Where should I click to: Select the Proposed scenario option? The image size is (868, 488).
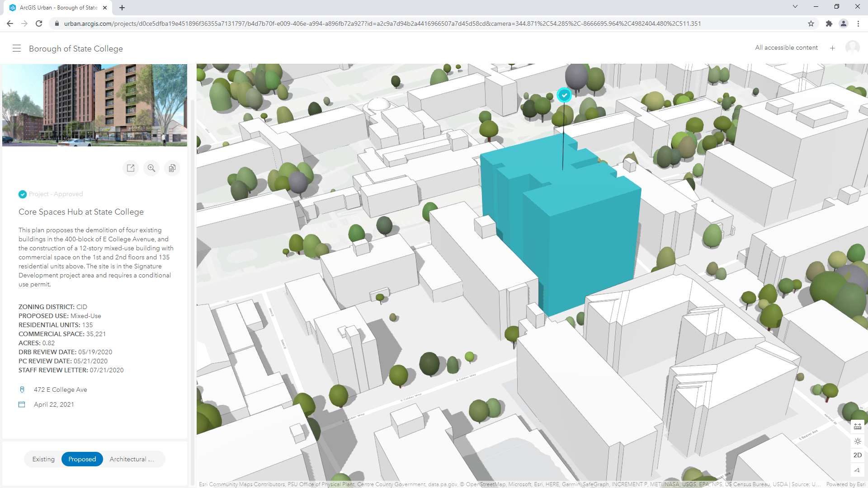[82, 459]
